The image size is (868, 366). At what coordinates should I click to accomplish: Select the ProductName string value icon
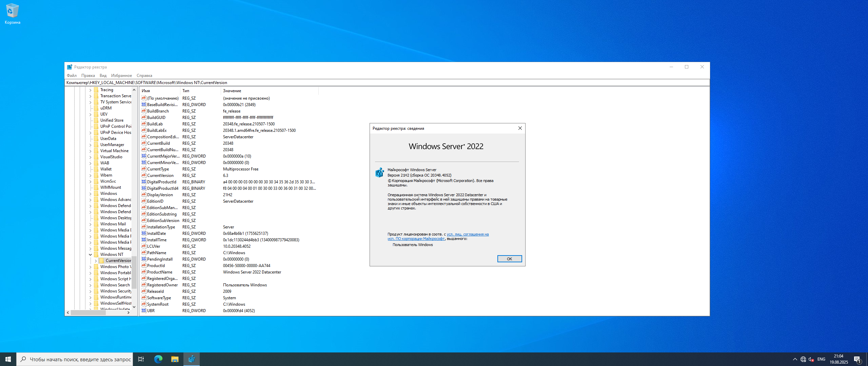pos(144,272)
